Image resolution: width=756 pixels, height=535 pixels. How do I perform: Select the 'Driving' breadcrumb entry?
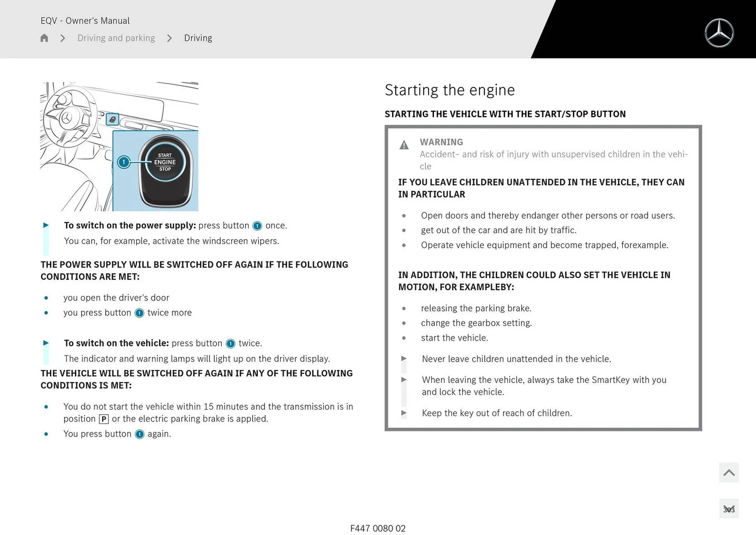(x=198, y=38)
